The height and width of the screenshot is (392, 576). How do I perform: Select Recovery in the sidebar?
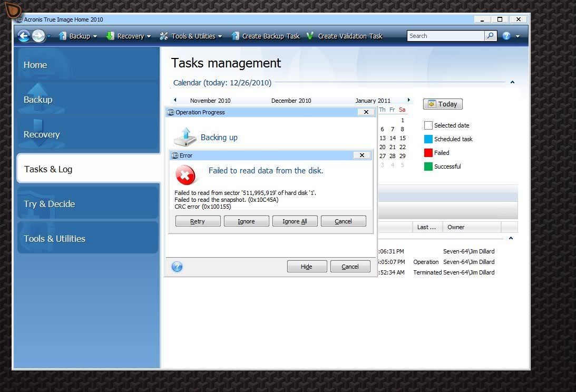tap(87, 134)
